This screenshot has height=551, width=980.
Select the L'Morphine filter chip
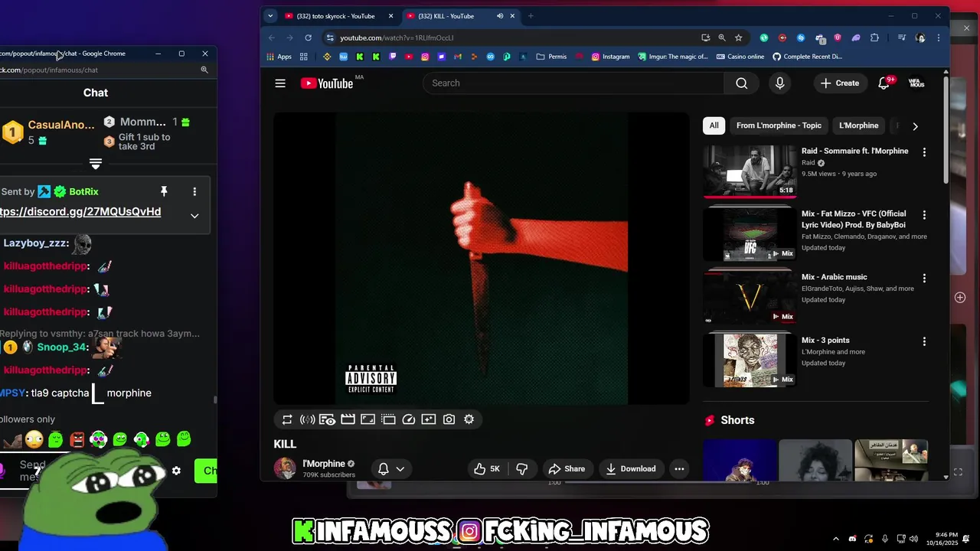click(x=858, y=126)
